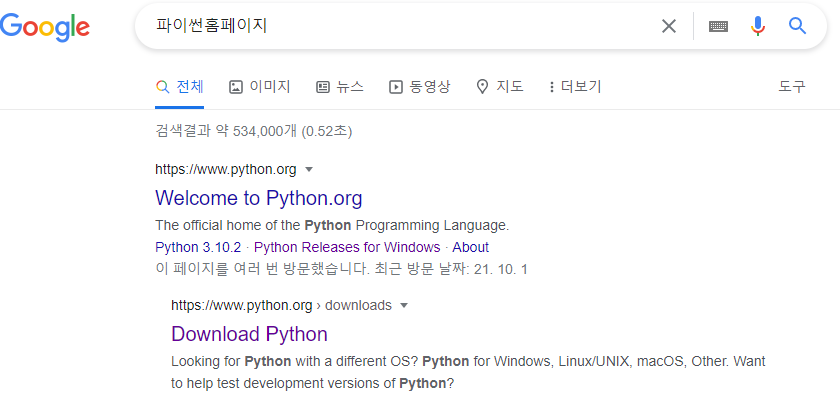Expand the arrow beside https://www.python.org
Viewport: 840px width, 414px height.
point(309,170)
